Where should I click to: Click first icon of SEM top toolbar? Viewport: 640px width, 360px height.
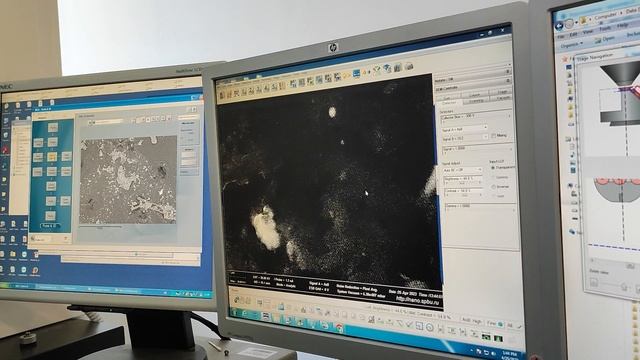click(222, 95)
